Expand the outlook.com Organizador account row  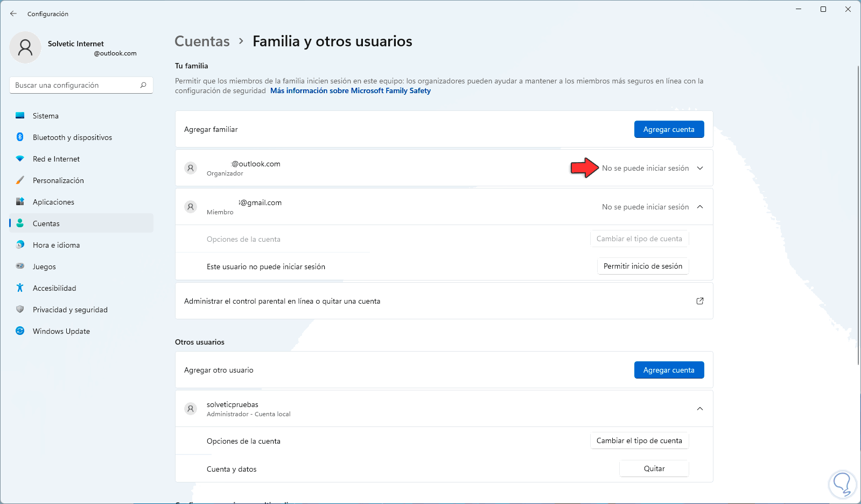click(x=700, y=168)
